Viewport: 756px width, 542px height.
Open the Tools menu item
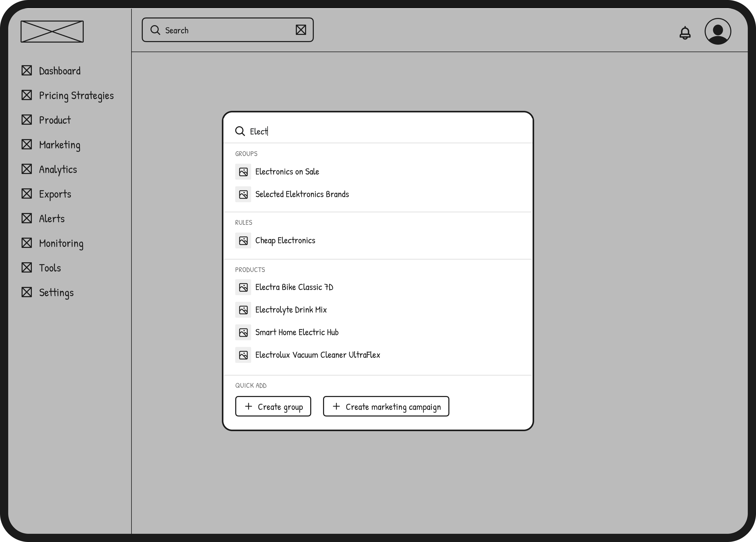(50, 268)
